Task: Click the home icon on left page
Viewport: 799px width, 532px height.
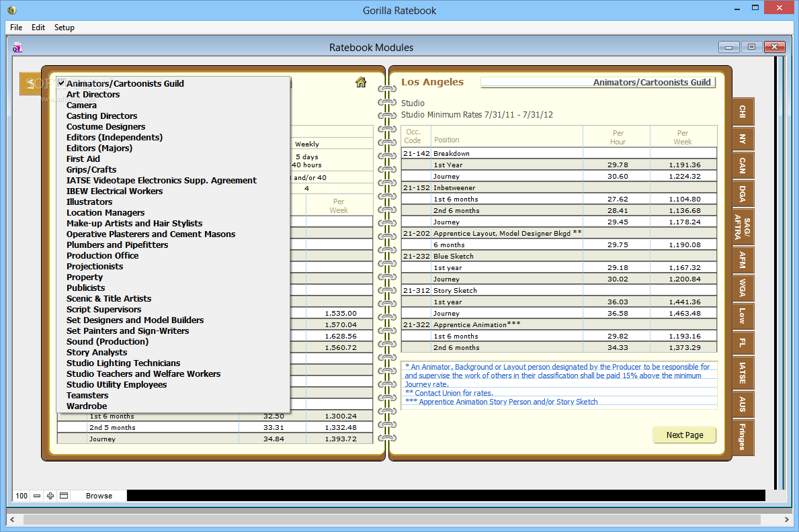Action: (x=361, y=82)
